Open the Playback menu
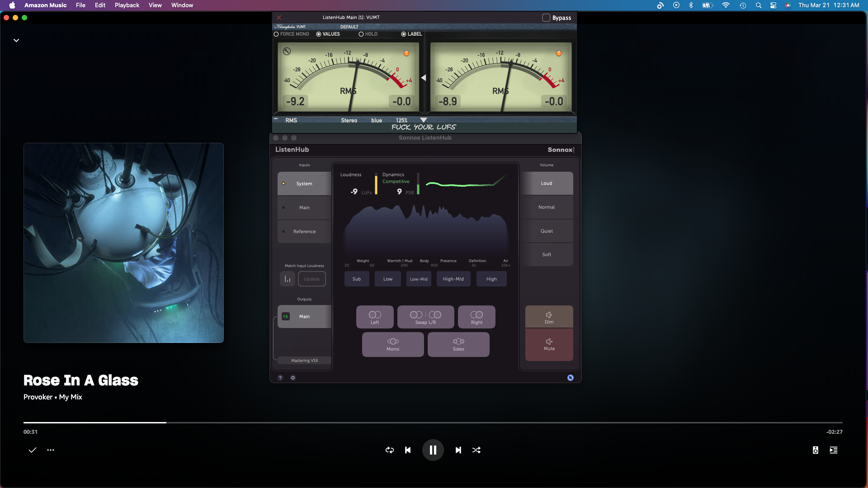Screen dimensions: 868x488 click(x=127, y=5)
